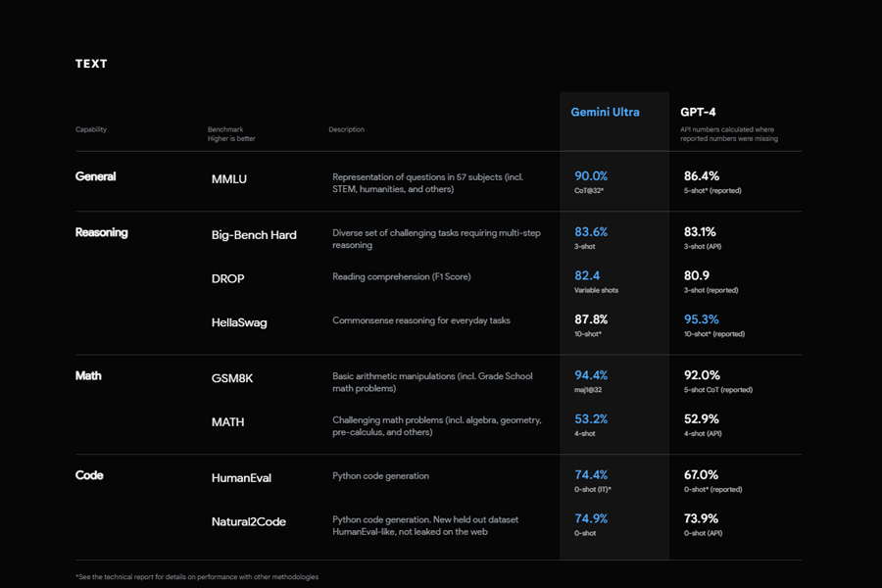Click the Math capability category
Screen dimensions: 882x588
(x=88, y=375)
